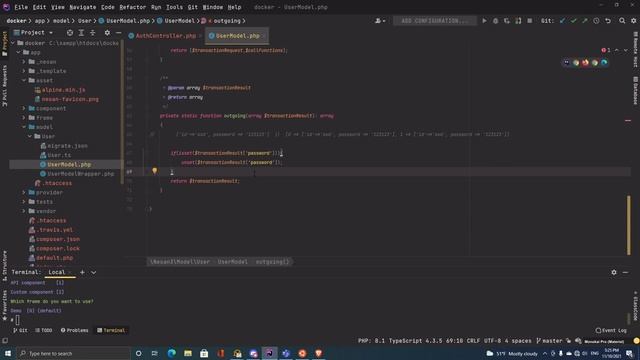Viewport: 640px width, 360px height.
Task: Open the Git menu
Action: click(x=193, y=7)
